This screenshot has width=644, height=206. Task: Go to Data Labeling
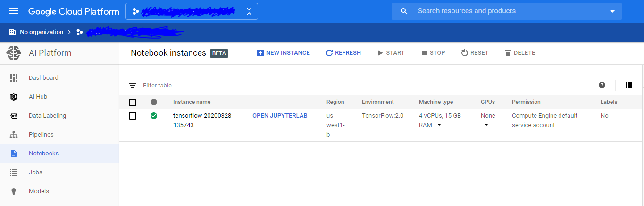(x=59, y=116)
